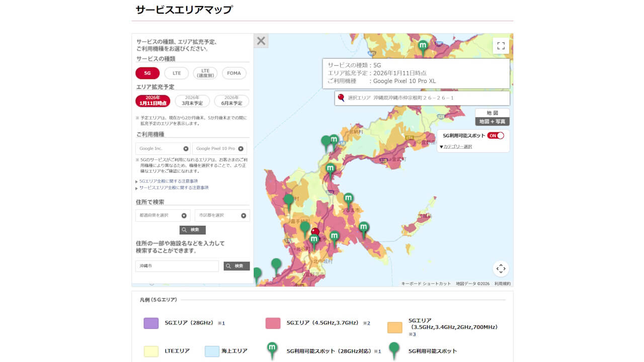Select a green 5G spot marker near うるま市
The height and width of the screenshot is (362, 644).
click(349, 198)
